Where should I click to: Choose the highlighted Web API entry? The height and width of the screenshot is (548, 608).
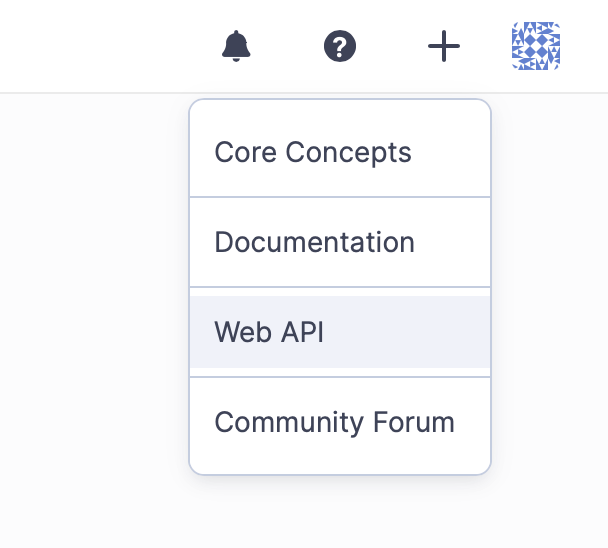click(x=269, y=332)
